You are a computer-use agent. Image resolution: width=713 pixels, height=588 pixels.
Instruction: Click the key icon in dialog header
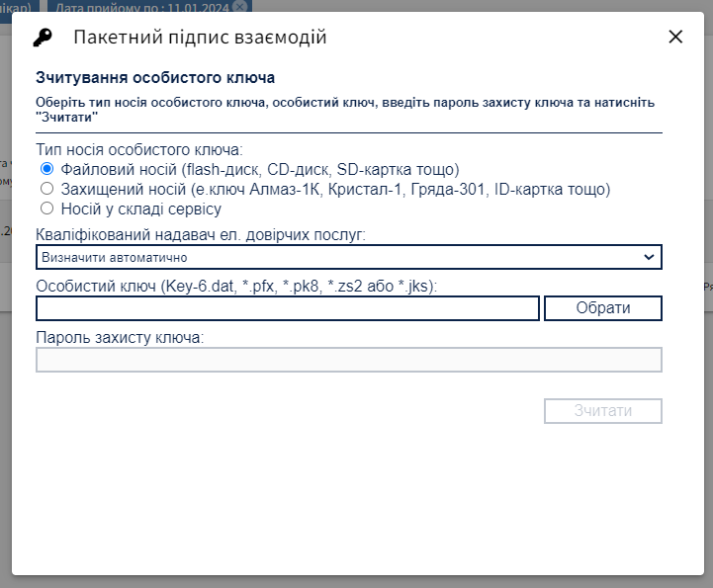(42, 38)
